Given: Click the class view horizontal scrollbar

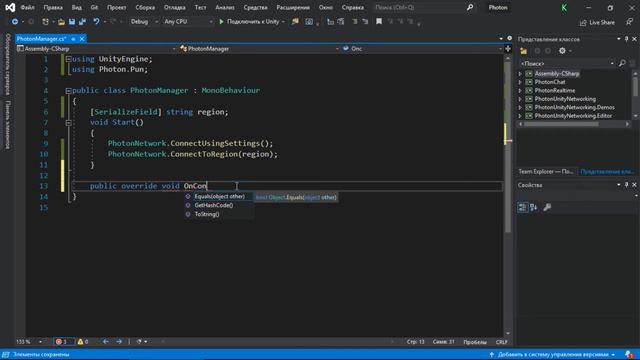Looking at the screenshot, I should point(561,124).
